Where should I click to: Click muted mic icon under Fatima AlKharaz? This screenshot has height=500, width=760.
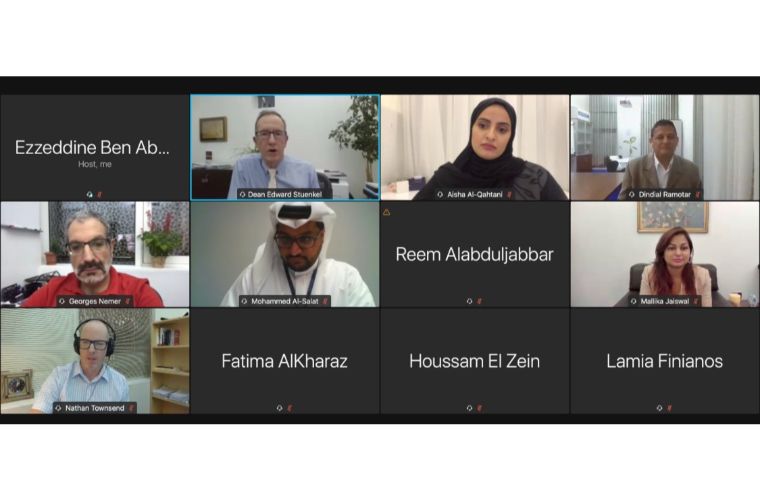pos(290,408)
